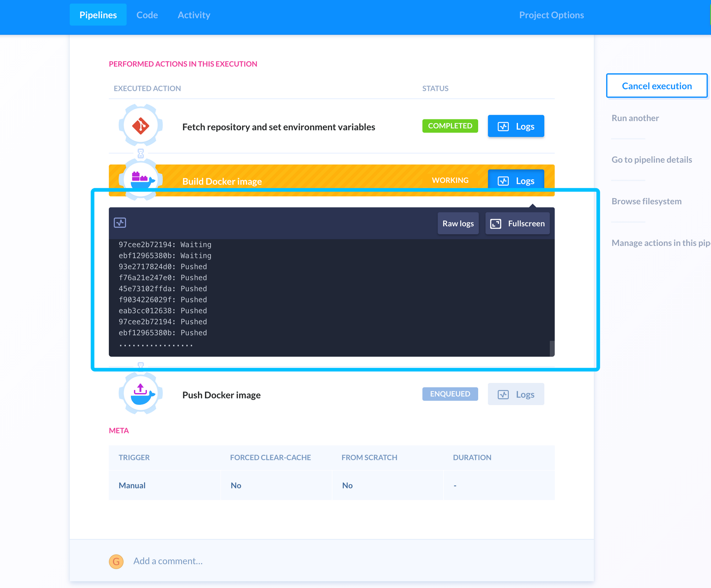
Task: Switch to the Code tab
Action: point(147,15)
